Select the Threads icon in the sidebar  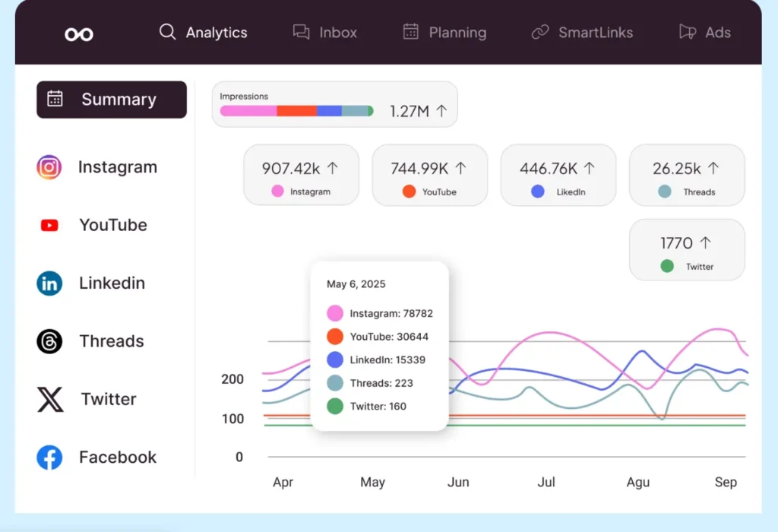point(49,341)
